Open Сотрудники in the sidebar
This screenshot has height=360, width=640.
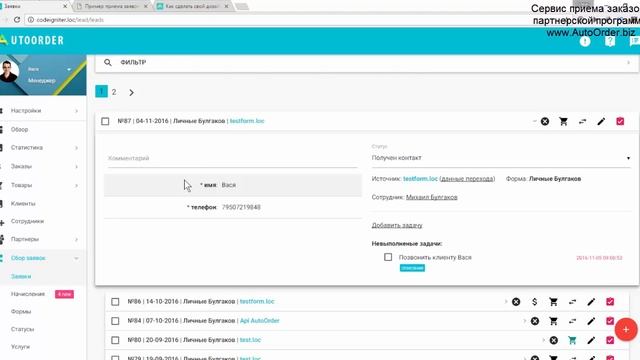tap(27, 221)
